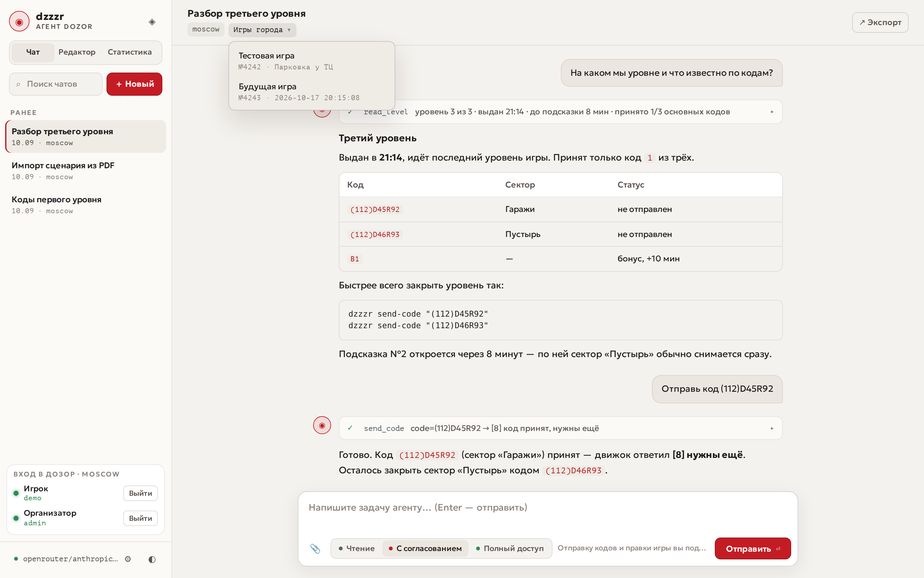Image resolution: width=924 pixels, height=578 pixels.
Task: Click the бонус, +10 мин status cell
Action: 648,258
